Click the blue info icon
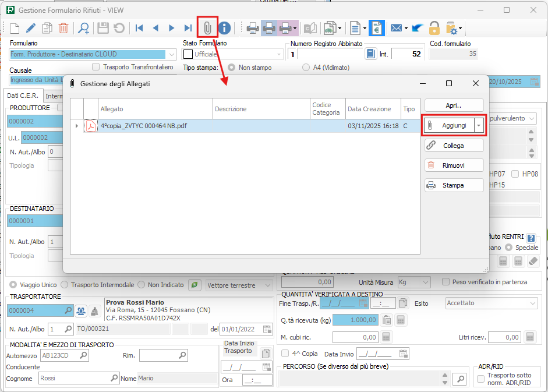The image size is (548, 392). pos(224,27)
